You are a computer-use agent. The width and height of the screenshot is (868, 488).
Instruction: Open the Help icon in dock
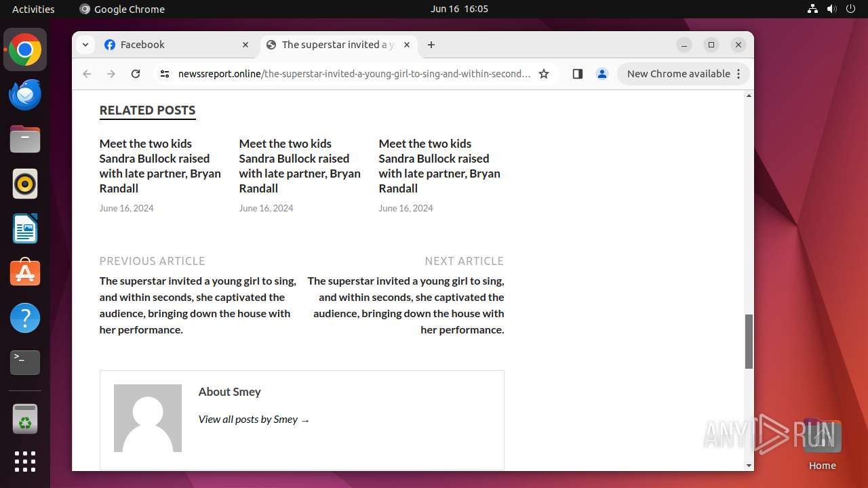pos(25,318)
